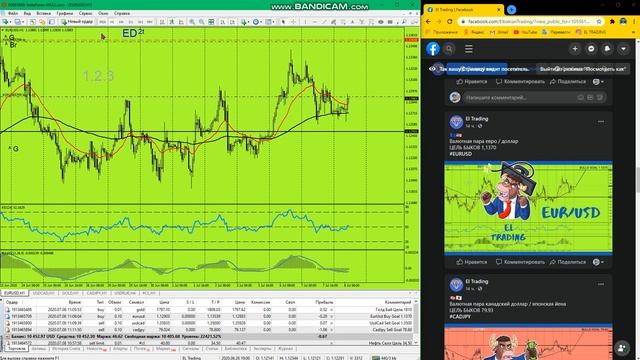Screen dimensions: 640x360
Task: Open the Вид menu in MetaTrader
Action: click(x=27, y=13)
